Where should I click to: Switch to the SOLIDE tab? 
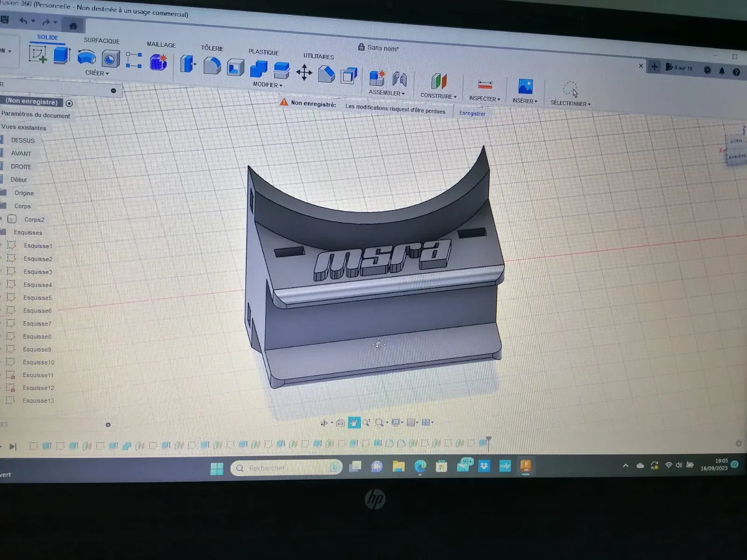[48, 37]
